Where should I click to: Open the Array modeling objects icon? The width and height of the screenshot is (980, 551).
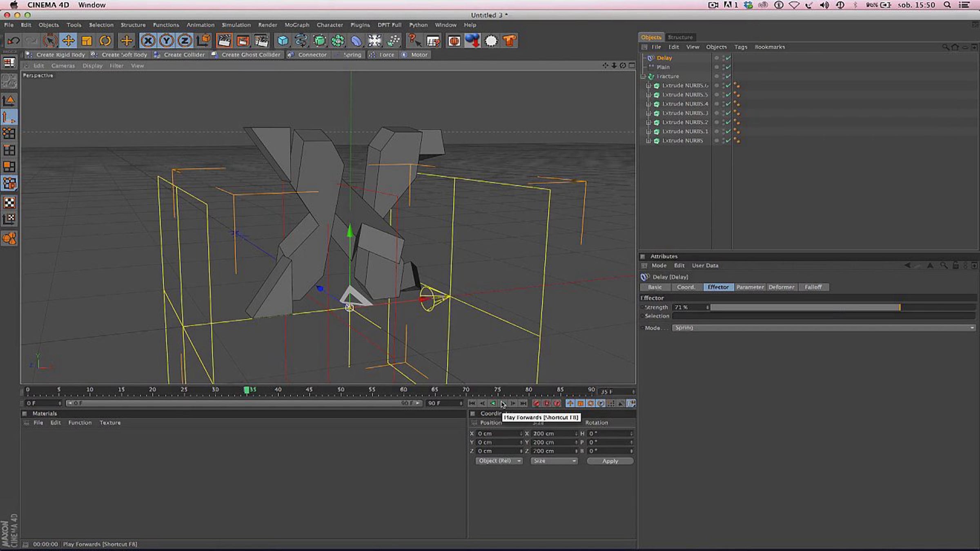338,41
